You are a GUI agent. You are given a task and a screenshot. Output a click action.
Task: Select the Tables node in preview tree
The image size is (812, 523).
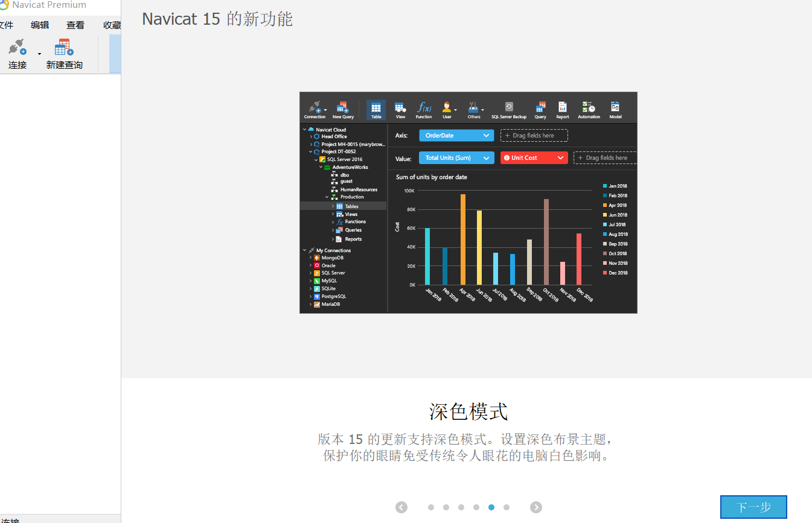coord(351,206)
